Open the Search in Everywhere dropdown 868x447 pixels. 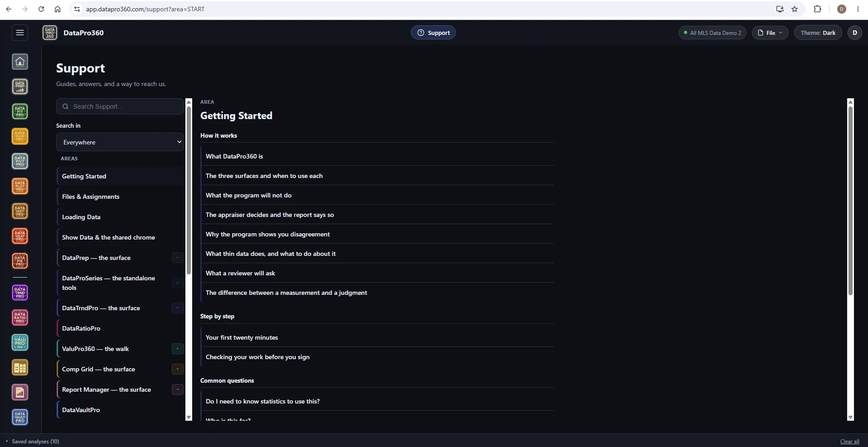[x=120, y=142]
